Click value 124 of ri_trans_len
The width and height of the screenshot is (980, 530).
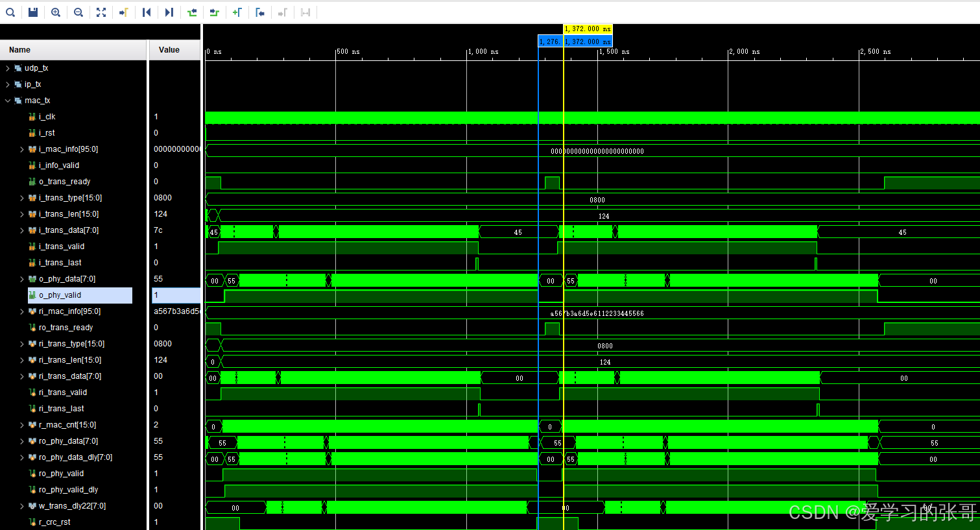[x=160, y=360]
